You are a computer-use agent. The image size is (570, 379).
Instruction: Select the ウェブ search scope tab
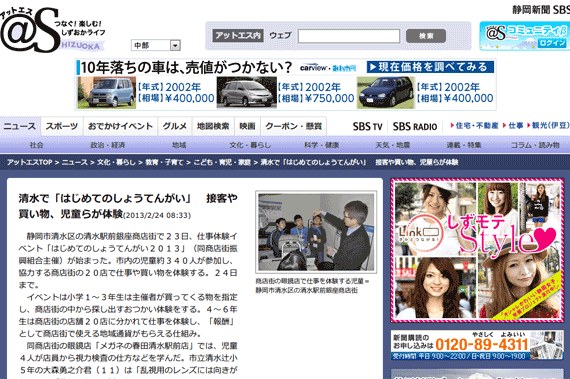(x=280, y=36)
